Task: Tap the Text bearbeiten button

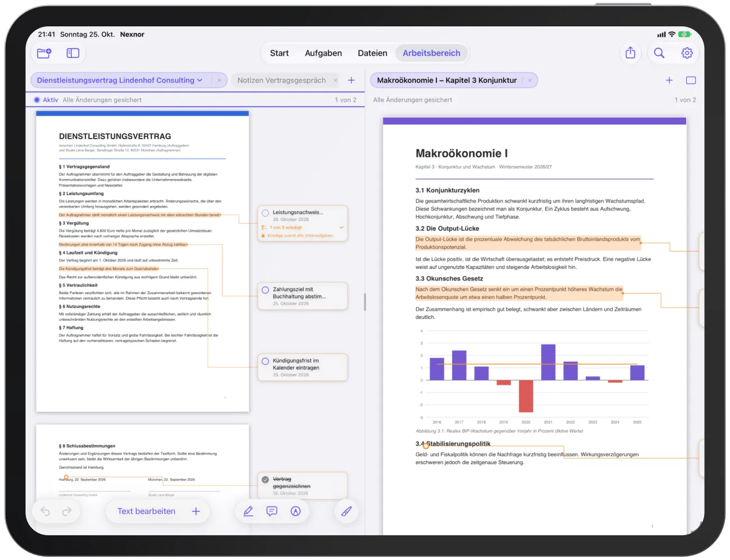Action: coord(146,511)
